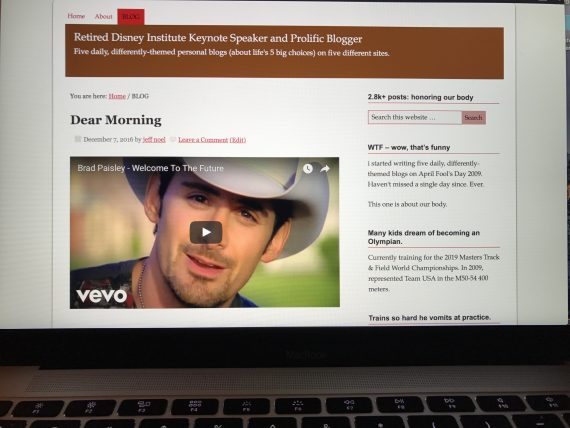Click the Brad Paisley video thumbnail
Image resolution: width=570 pixels, height=428 pixels.
205,232
